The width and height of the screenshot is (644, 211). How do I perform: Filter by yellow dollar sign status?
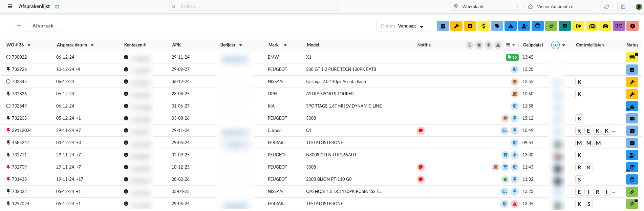(484, 26)
